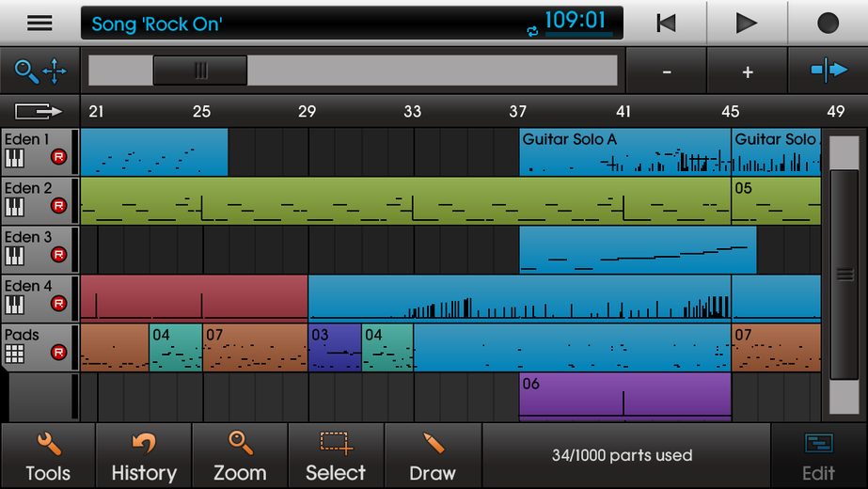
Task: Select the Pads track header
Action: [39, 347]
